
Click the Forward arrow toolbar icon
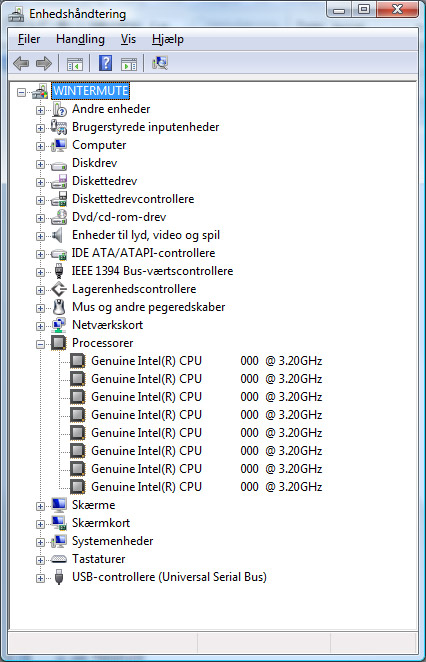(44, 64)
